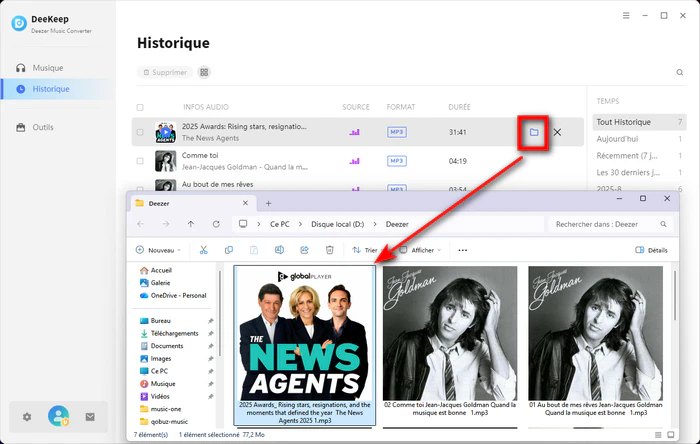This screenshot has width=700, height=444.
Task: Click the Copy icon in Explorer toolbar
Action: point(229,250)
